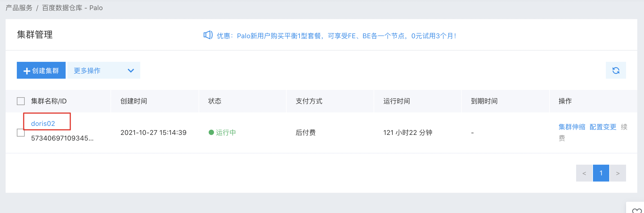This screenshot has height=213, width=644.
Task: Open the 百度数据仓库 - Palo breadcrumb
Action: (x=72, y=8)
